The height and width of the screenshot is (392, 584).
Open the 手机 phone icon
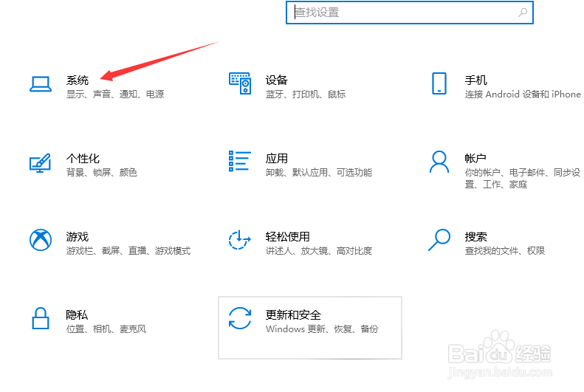click(x=439, y=83)
